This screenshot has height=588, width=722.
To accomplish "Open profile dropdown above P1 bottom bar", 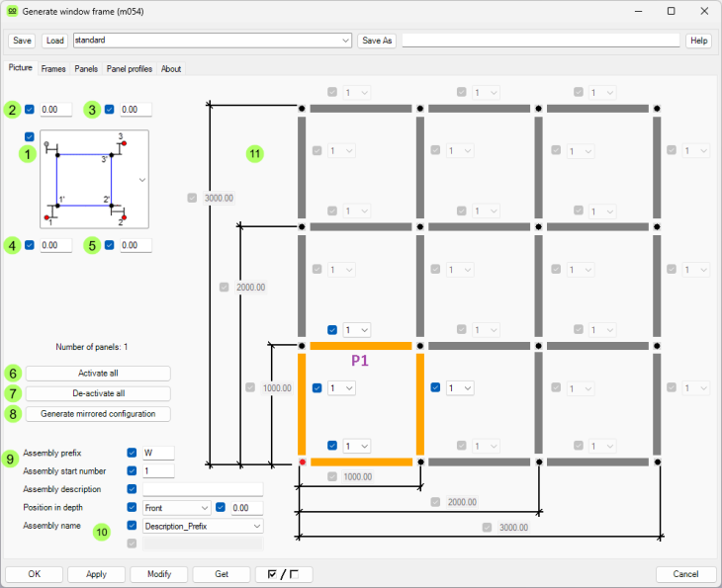I will [x=356, y=446].
